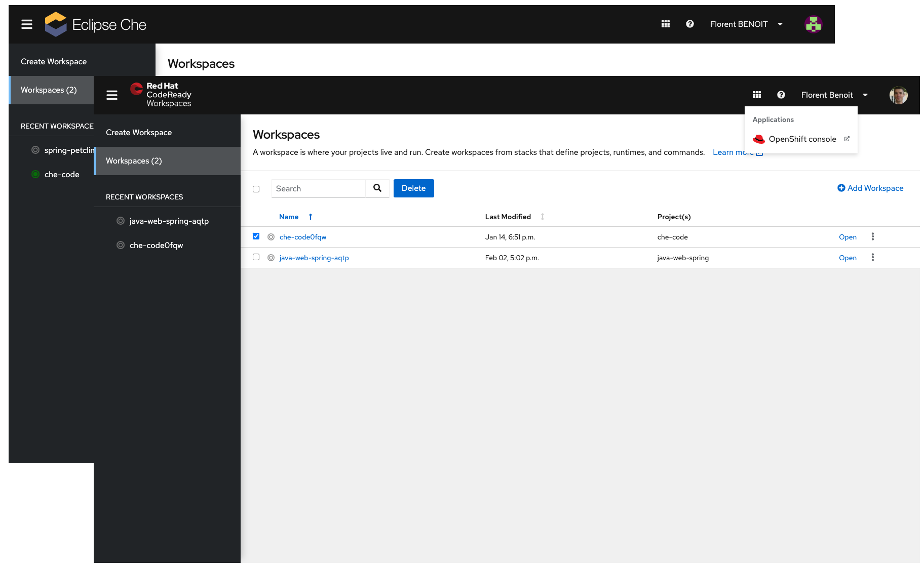This screenshot has height=568, width=924.
Task: Click the Red Hat CodeReady Workspaces logo
Action: [x=161, y=95]
